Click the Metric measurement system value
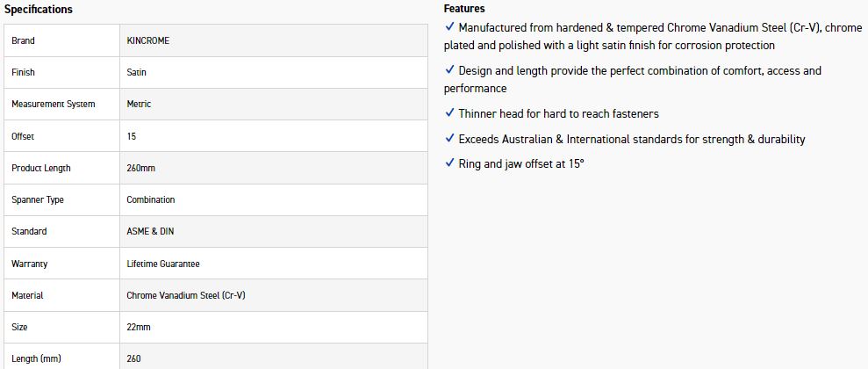The width and height of the screenshot is (868, 369). [x=139, y=105]
